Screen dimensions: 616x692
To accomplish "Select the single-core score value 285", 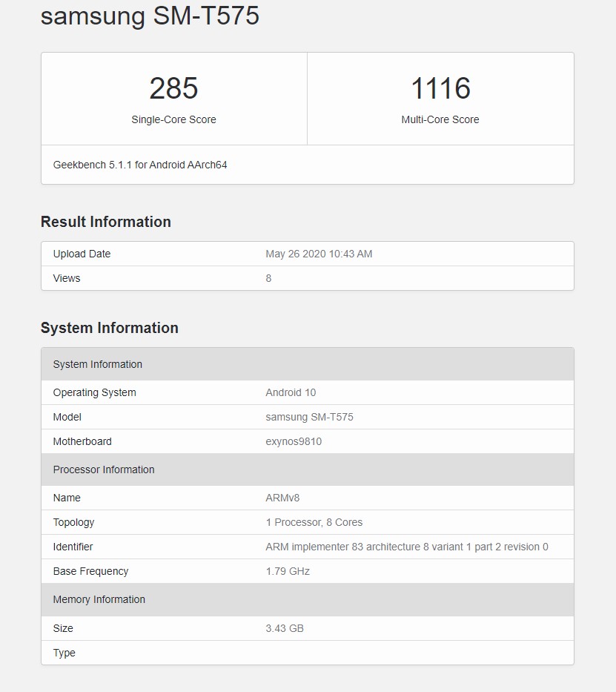I will [x=173, y=88].
